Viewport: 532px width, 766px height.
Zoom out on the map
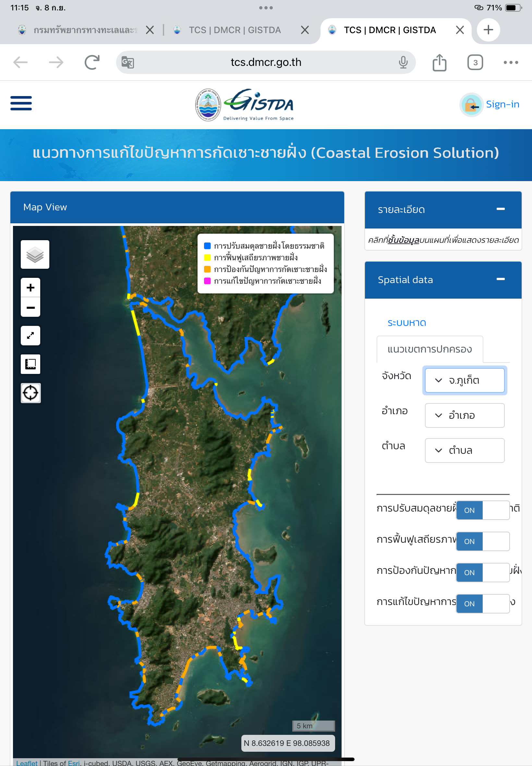pos(30,307)
